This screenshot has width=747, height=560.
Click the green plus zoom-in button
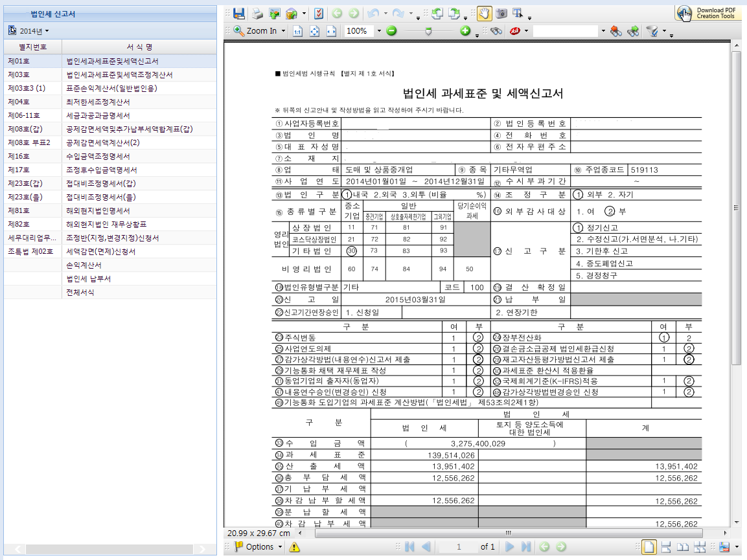tap(465, 31)
